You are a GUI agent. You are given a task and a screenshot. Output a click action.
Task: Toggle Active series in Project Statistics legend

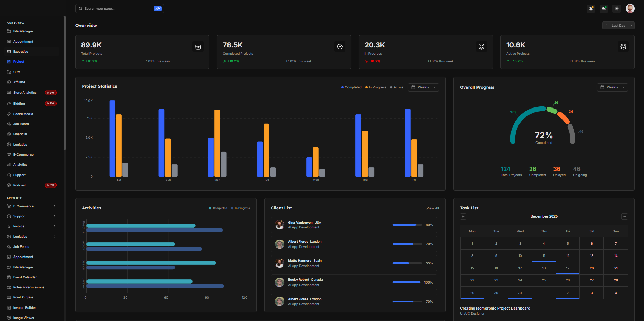397,87
